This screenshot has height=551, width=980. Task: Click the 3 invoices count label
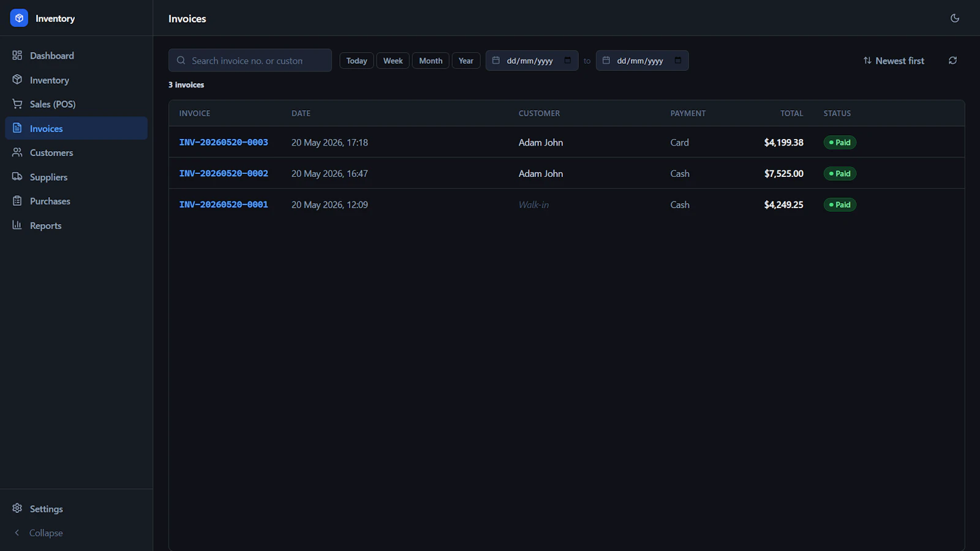coord(186,84)
